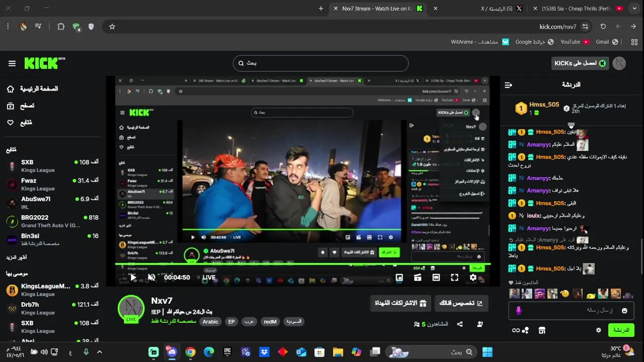
Task: Click the green stream progress bar
Action: (x=303, y=264)
